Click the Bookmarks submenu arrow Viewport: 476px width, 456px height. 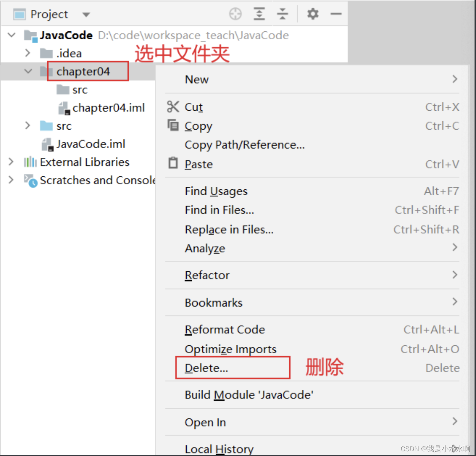coord(455,302)
